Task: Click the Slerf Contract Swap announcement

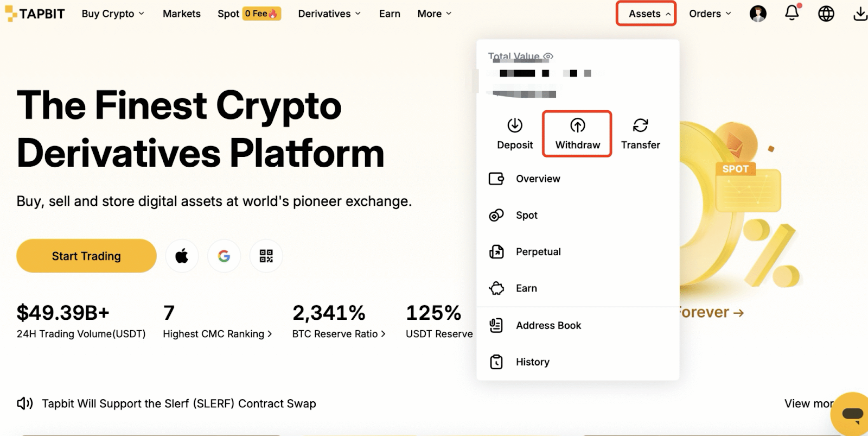Action: 178,403
